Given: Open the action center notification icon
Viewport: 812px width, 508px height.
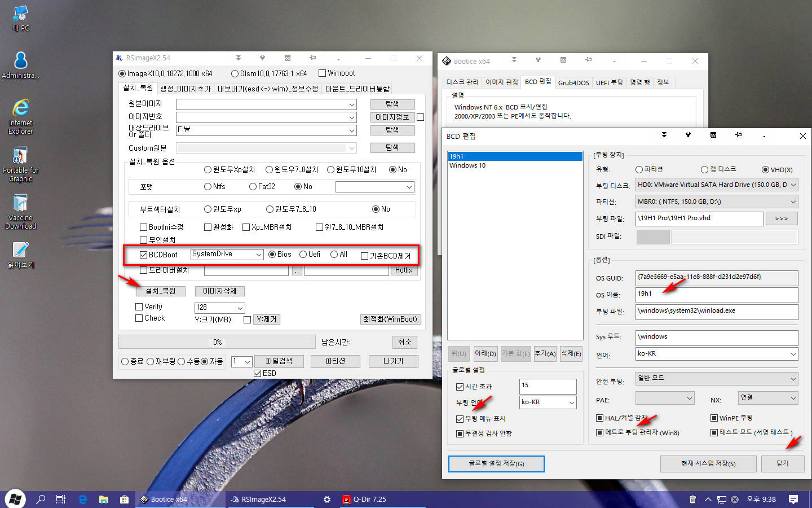Looking at the screenshot, I should [793, 499].
